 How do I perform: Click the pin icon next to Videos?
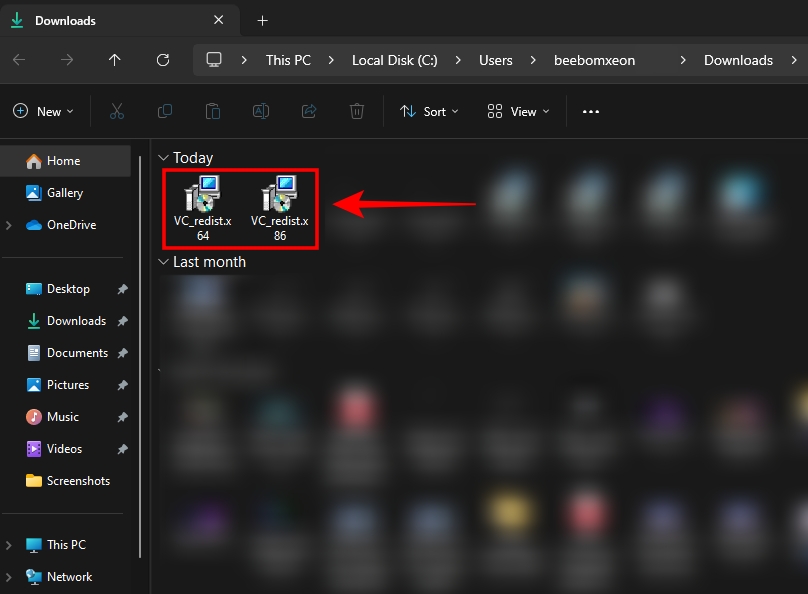tap(122, 449)
